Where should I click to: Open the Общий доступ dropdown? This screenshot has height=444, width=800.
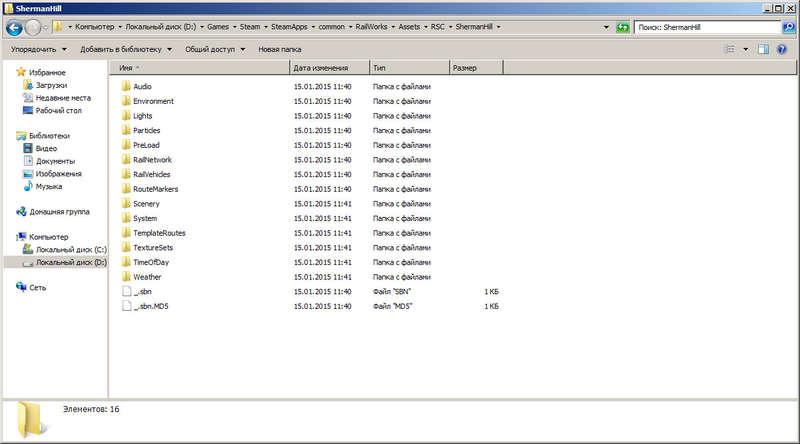[215, 50]
